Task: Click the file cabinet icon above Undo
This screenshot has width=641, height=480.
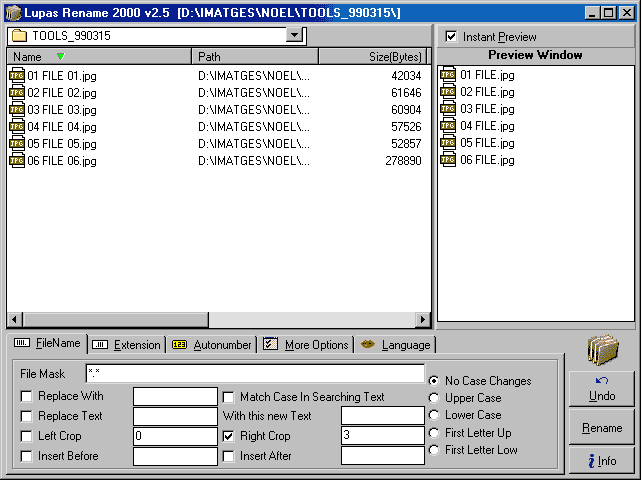Action: click(602, 351)
